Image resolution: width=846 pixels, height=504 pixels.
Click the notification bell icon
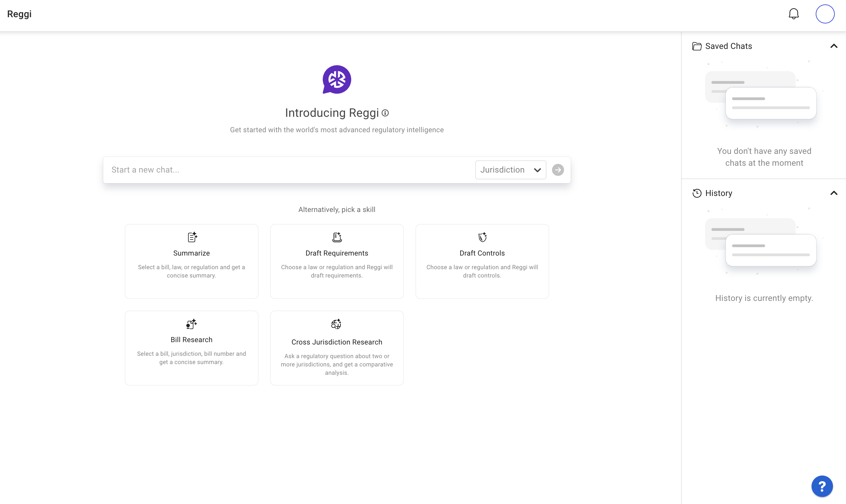(793, 14)
